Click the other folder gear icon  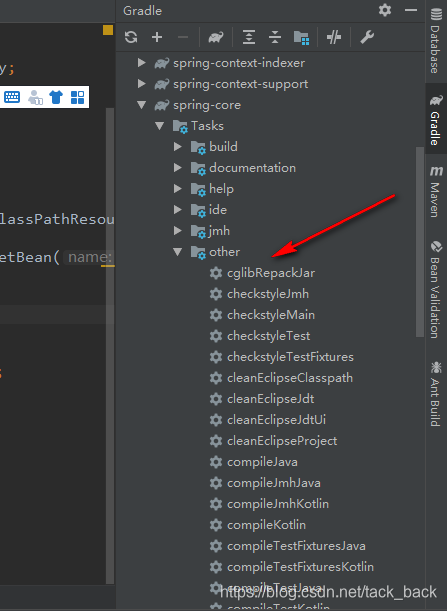(198, 253)
